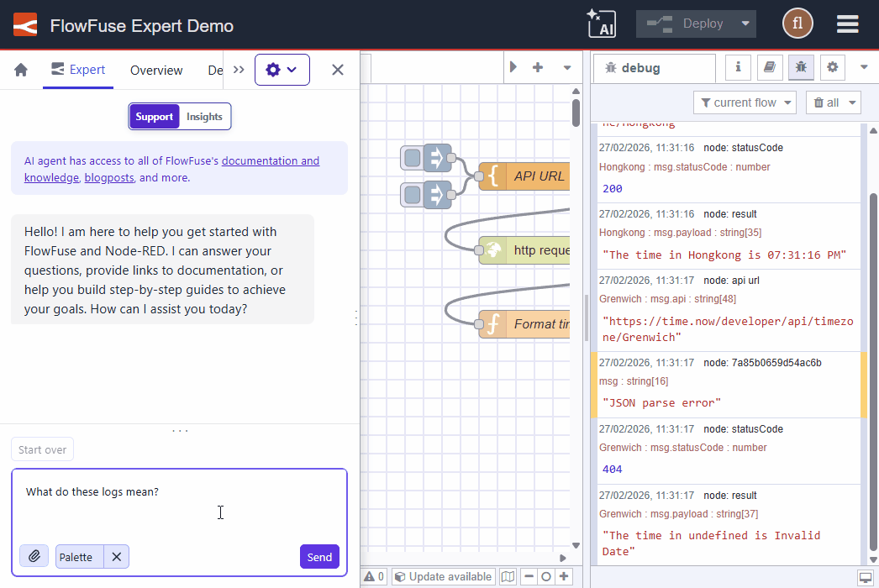Open node information with the i icon
879x588 pixels.
click(738, 67)
